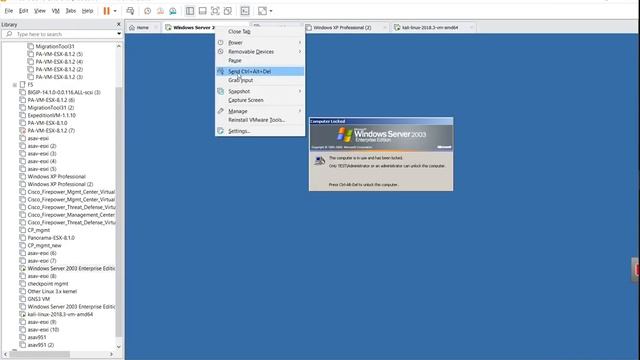Open the Tabs menu
This screenshot has width=640, height=360.
pos(71,11)
